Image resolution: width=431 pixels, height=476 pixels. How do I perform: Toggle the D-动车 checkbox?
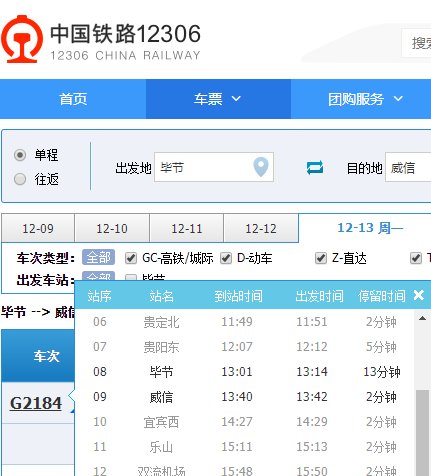tap(226, 258)
